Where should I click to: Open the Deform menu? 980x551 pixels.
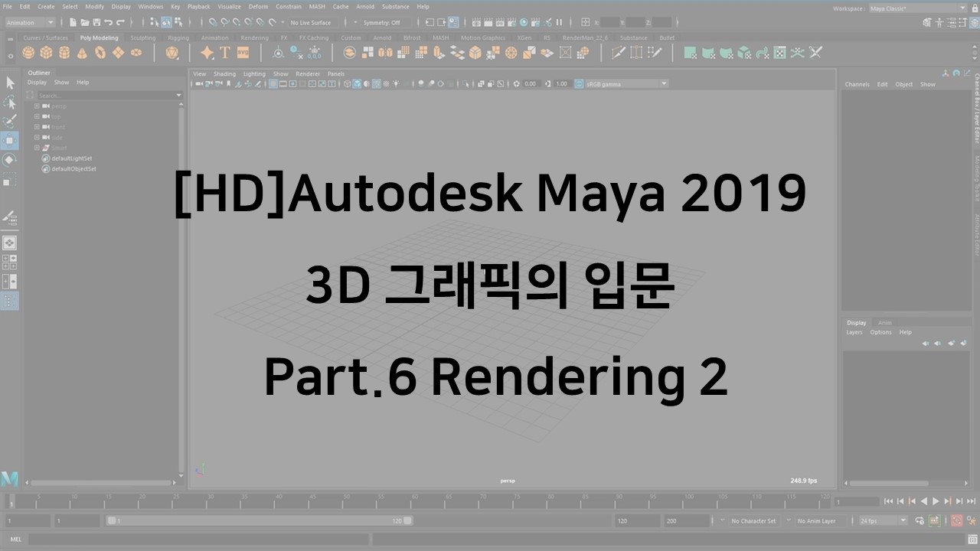click(x=259, y=6)
